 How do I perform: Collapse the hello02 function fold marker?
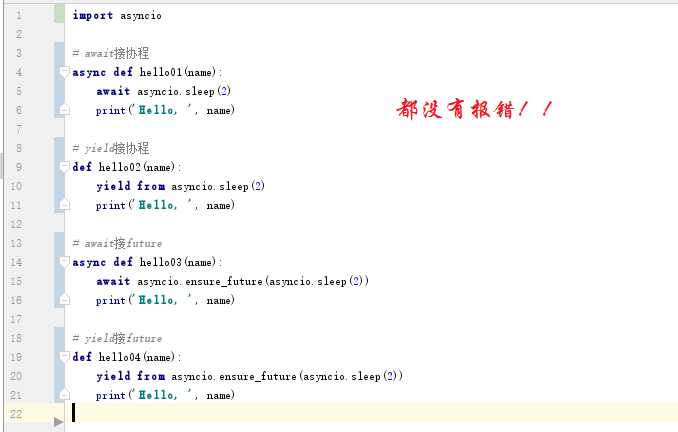tap(64, 167)
